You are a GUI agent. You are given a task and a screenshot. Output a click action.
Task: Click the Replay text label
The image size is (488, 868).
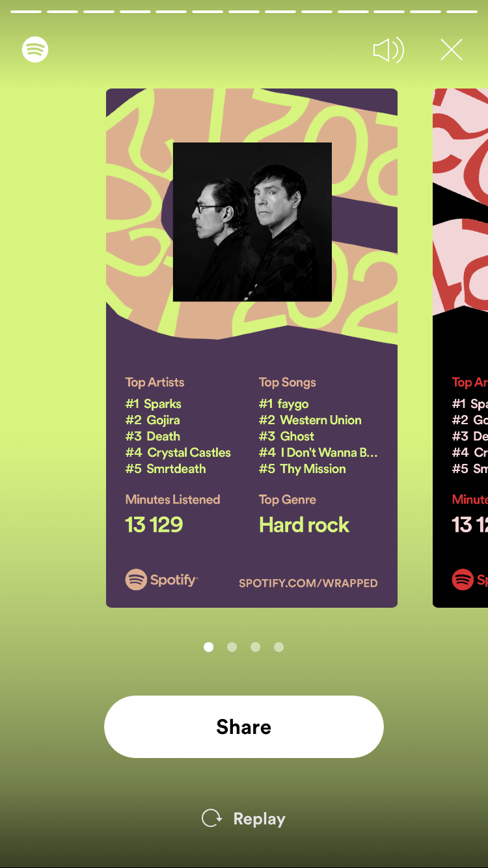click(259, 819)
